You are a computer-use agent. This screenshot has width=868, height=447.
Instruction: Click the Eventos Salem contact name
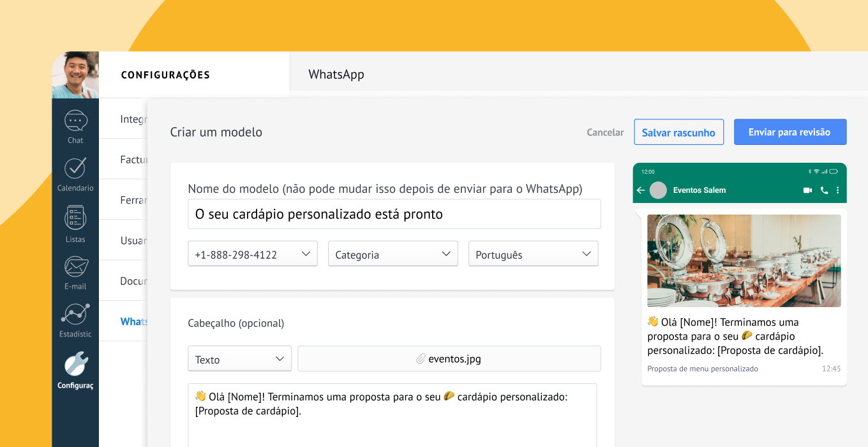(x=700, y=190)
